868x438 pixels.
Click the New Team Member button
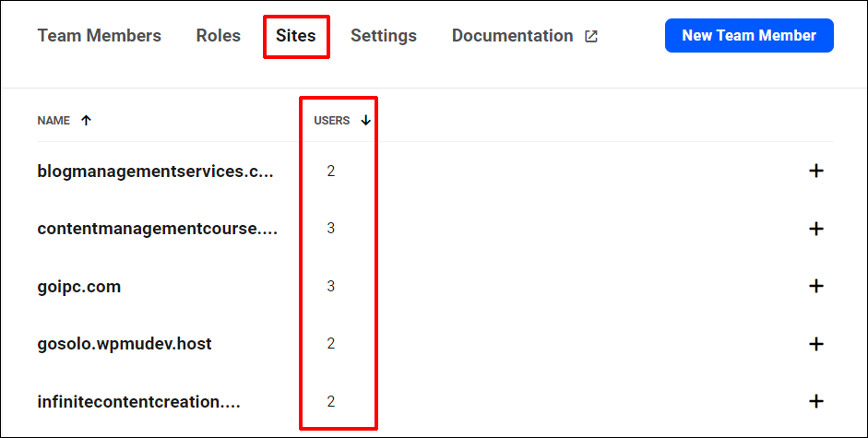pyautogui.click(x=749, y=35)
